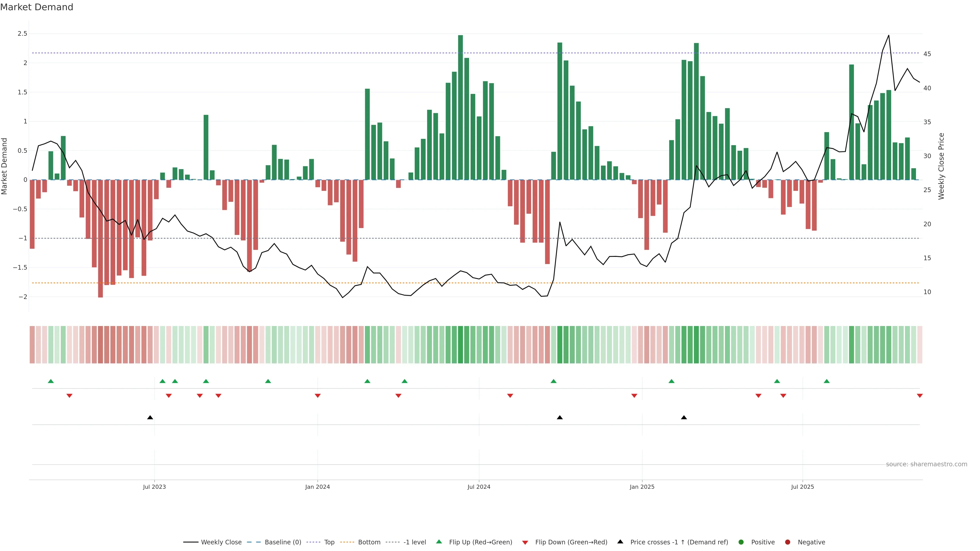Image resolution: width=980 pixels, height=551 pixels.
Task: Click leftmost black price-cross triangle marker
Action: [x=150, y=418]
